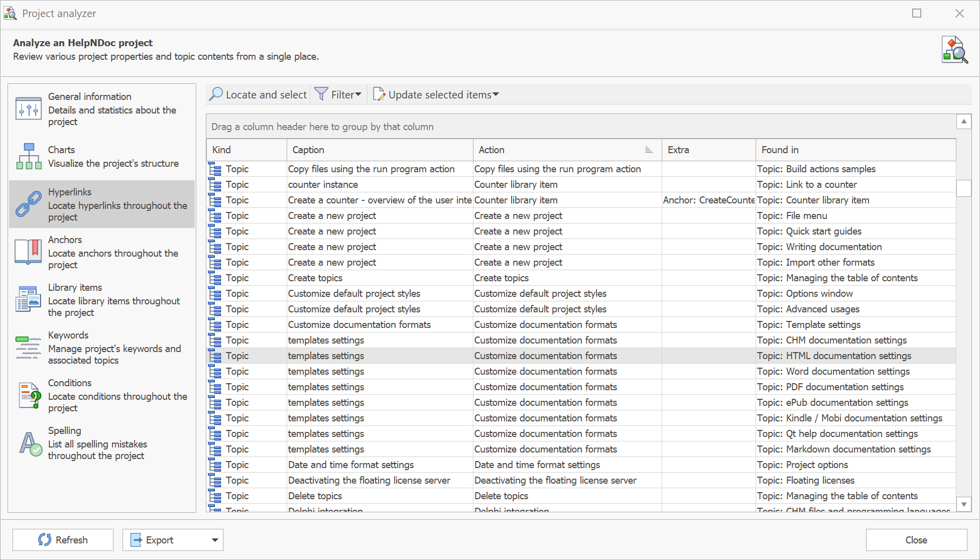
Task: Select row found in Word documentation settings
Action: [x=581, y=371]
